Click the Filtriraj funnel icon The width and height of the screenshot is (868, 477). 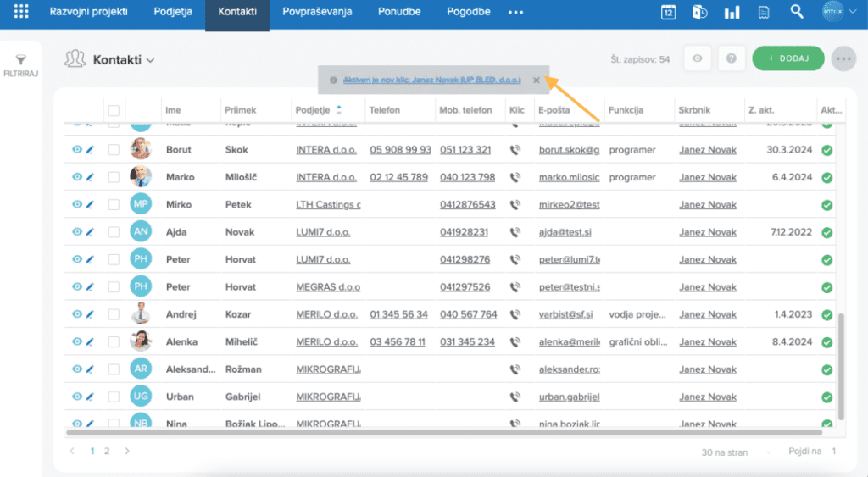pos(21,59)
